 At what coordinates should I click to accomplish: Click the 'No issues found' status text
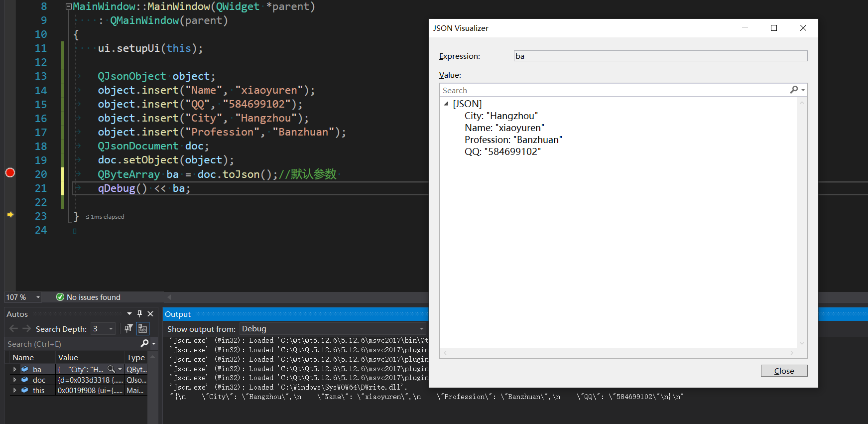[x=94, y=297]
